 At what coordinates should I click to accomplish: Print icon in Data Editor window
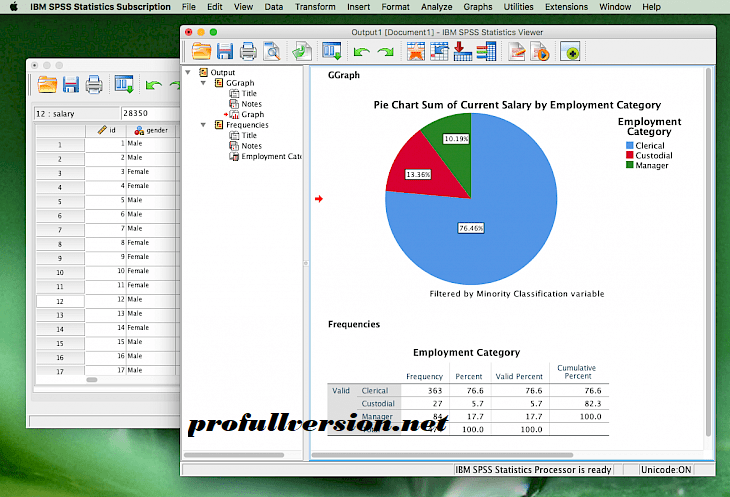pyautogui.click(x=94, y=85)
